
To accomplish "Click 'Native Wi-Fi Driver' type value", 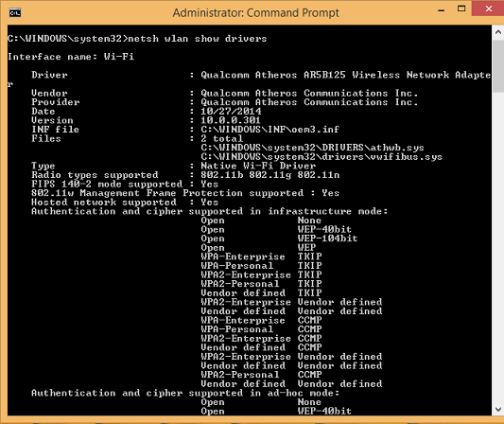I will pos(258,166).
